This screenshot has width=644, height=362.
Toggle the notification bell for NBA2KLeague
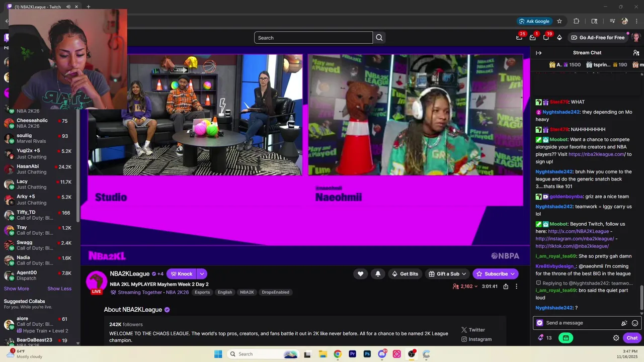[378, 274]
